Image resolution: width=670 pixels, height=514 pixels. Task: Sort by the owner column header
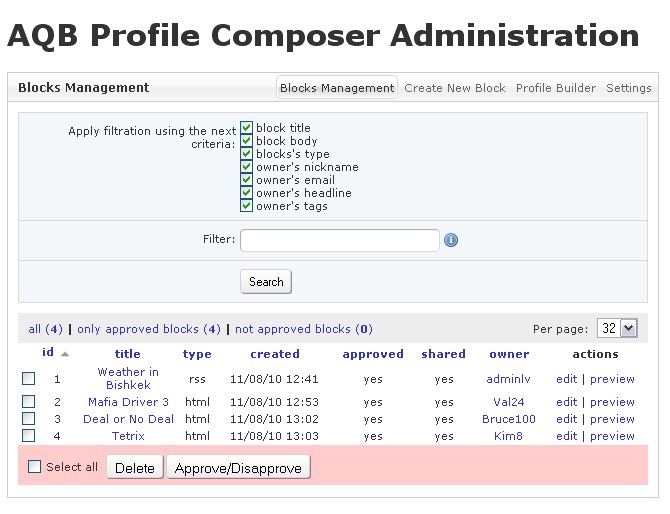[x=509, y=355]
